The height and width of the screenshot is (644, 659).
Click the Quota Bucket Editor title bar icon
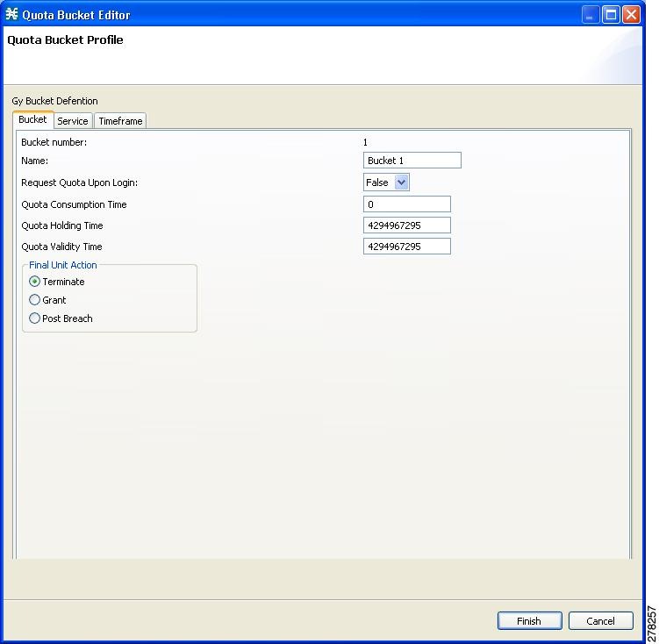[11, 14]
